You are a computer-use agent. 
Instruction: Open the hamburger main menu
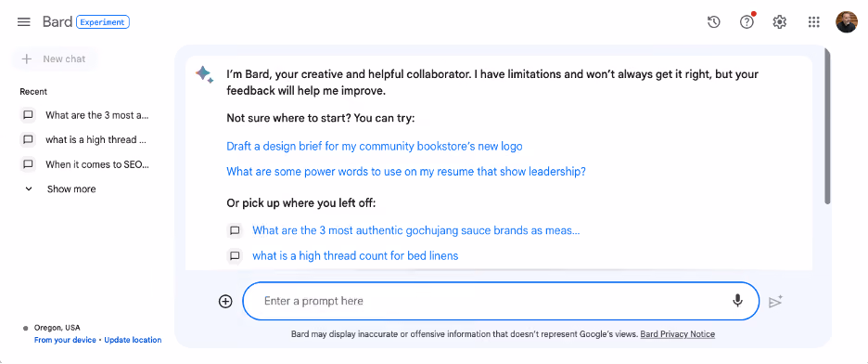[x=23, y=22]
